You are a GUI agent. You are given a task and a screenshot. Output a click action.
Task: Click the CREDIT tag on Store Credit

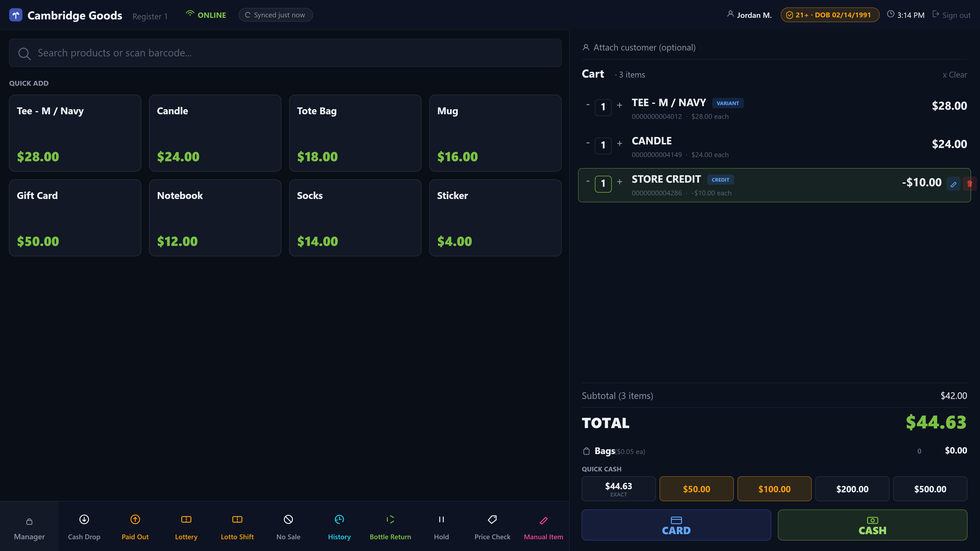click(x=720, y=180)
